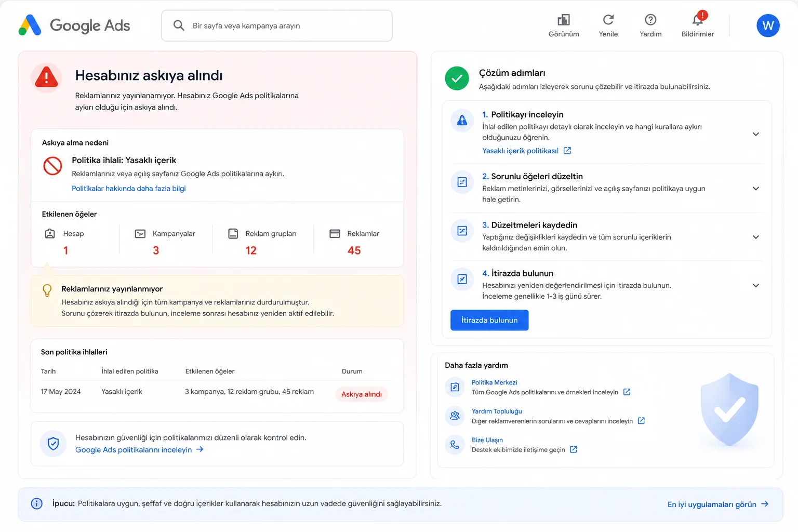Click the Kampanyalar icon

tap(140, 234)
